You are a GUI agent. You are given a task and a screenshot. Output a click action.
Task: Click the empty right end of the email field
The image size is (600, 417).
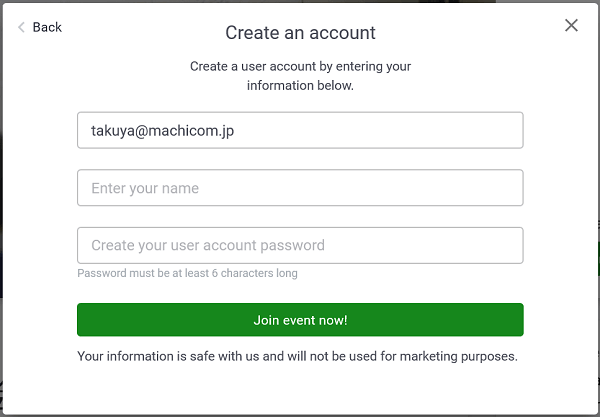point(490,130)
